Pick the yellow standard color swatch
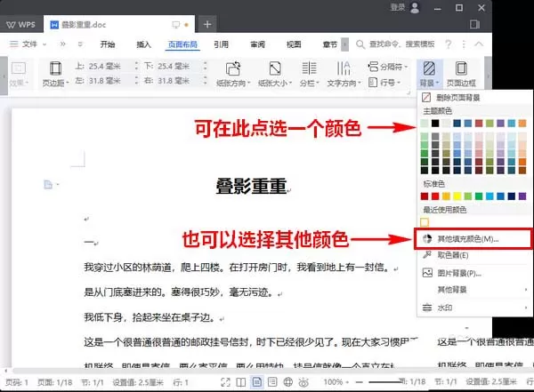Screen dimensions: 534x392 click(x=457, y=196)
